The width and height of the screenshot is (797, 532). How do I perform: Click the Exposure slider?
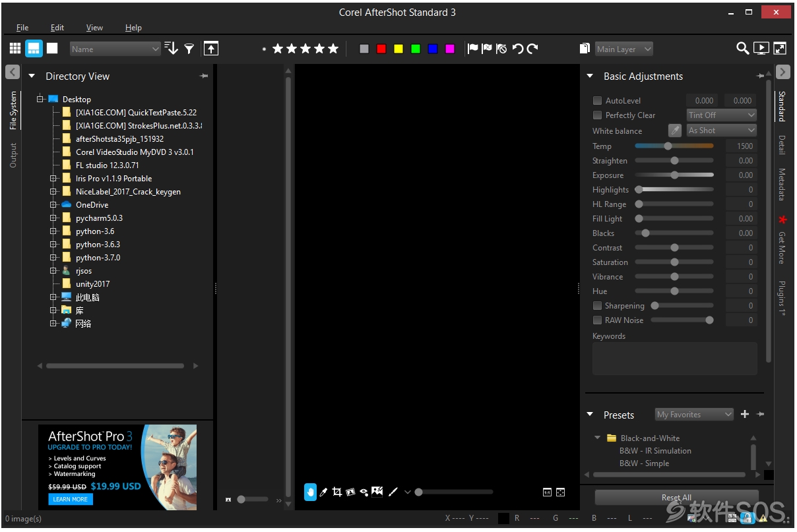(674, 175)
